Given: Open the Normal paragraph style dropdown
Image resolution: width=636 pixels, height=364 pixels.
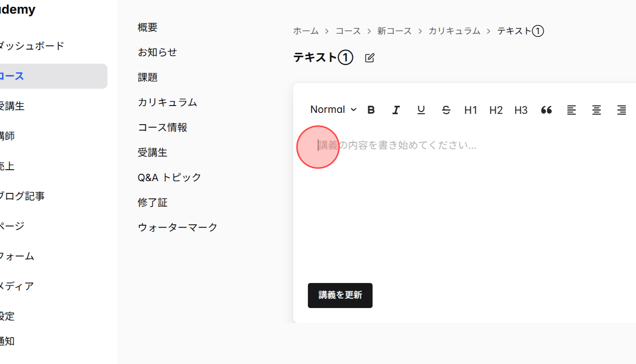Looking at the screenshot, I should point(333,110).
